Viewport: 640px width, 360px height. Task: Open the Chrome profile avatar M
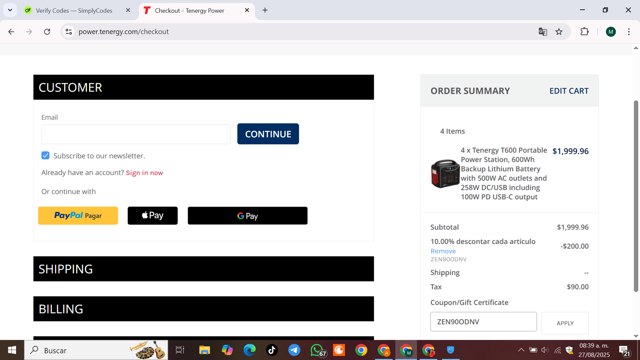[611, 31]
